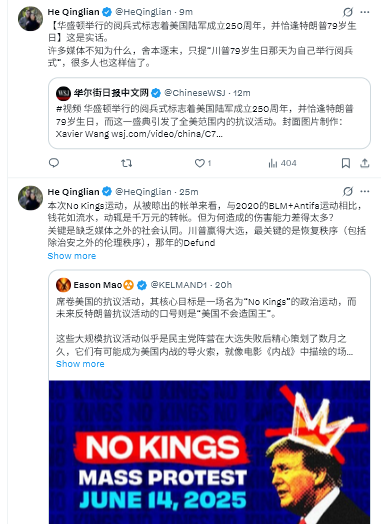The height and width of the screenshot is (524, 381).
Task: Open the more options menu on the 25m tweet
Action: [365, 191]
